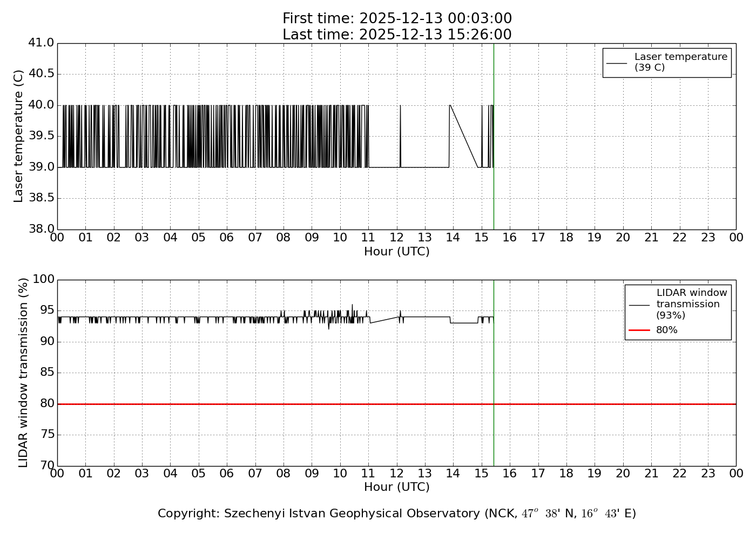
Task: Click the 85 tick on the transmission axis
Action: (47, 373)
